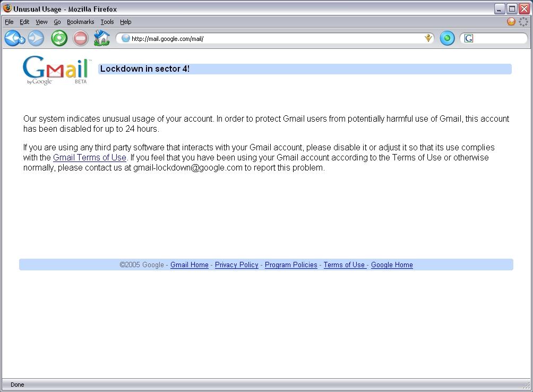
Task: Open the Gmail Home footer link
Action: click(190, 265)
